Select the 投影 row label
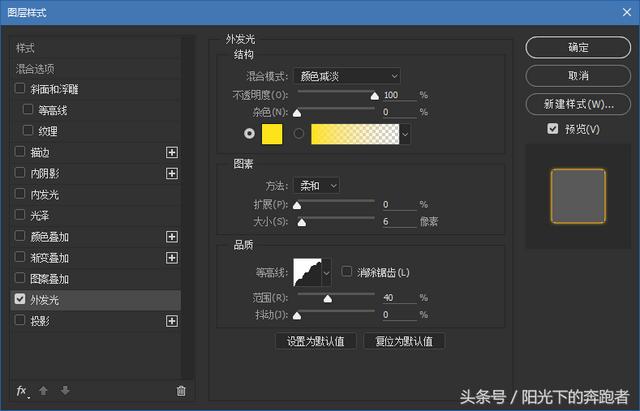 coord(40,321)
